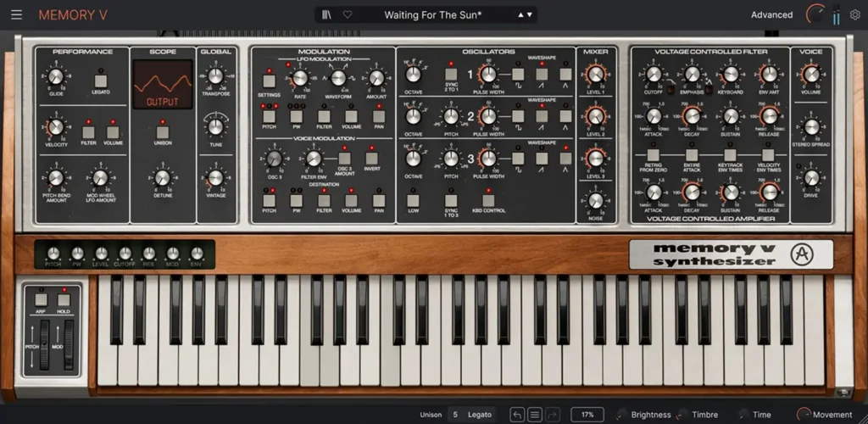The width and height of the screenshot is (868, 424).
Task: Click the Brightness macro knob
Action: (x=623, y=415)
